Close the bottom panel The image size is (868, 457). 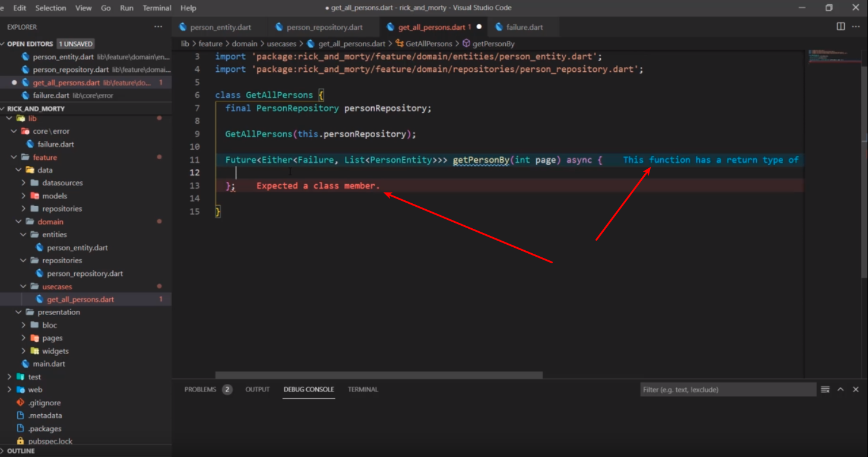(x=856, y=389)
